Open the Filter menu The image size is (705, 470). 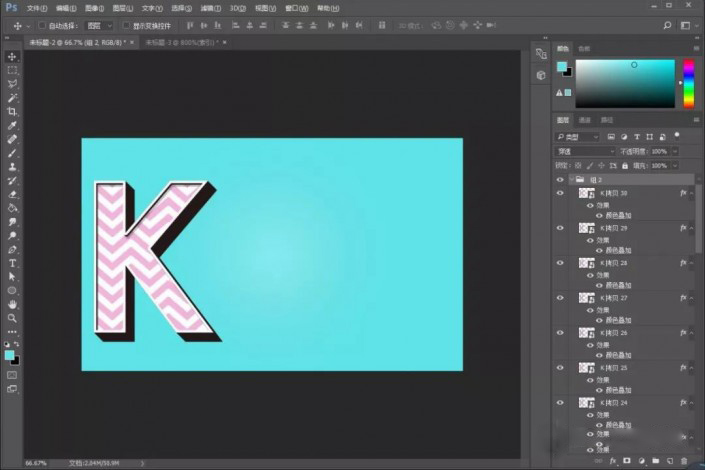click(x=210, y=8)
